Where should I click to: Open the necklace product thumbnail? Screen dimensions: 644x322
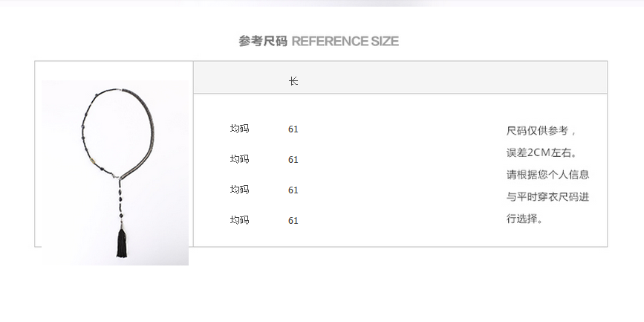point(115,173)
